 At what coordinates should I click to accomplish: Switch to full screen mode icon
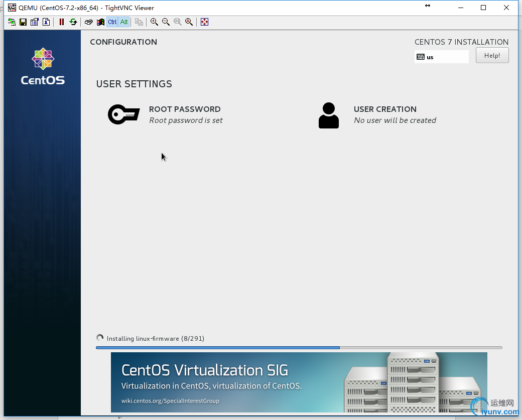coord(204,22)
